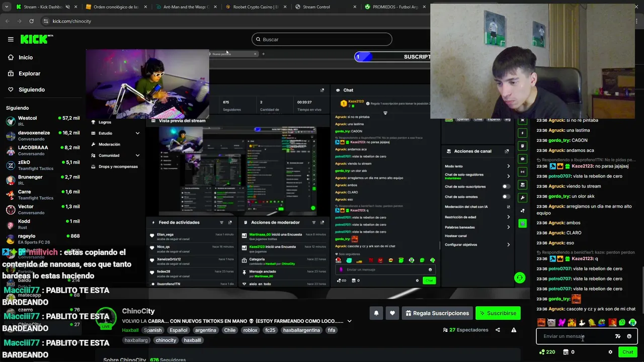Click the notification bell icon

click(x=376, y=313)
